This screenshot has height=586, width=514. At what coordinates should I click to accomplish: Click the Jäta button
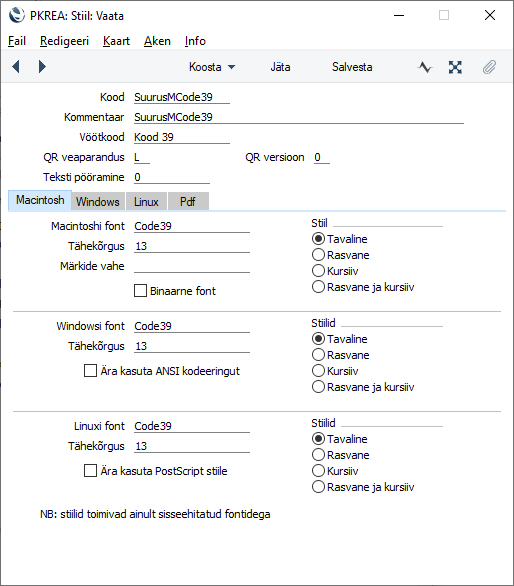pos(280,67)
